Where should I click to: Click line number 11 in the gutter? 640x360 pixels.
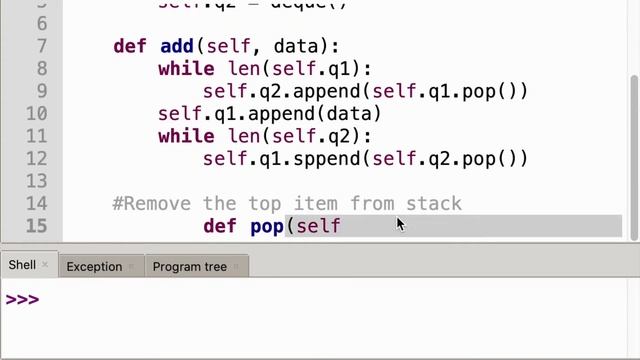(37, 136)
